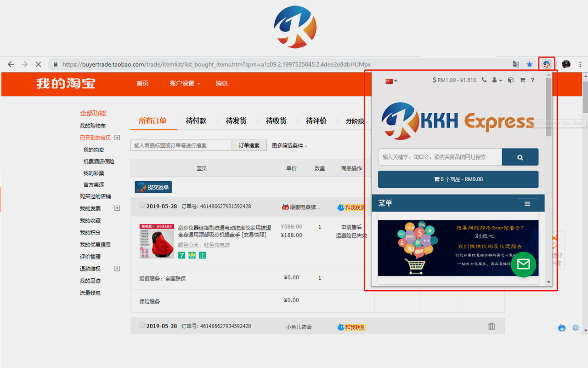
Task: Click the 订单搜索 button
Action: point(249,145)
